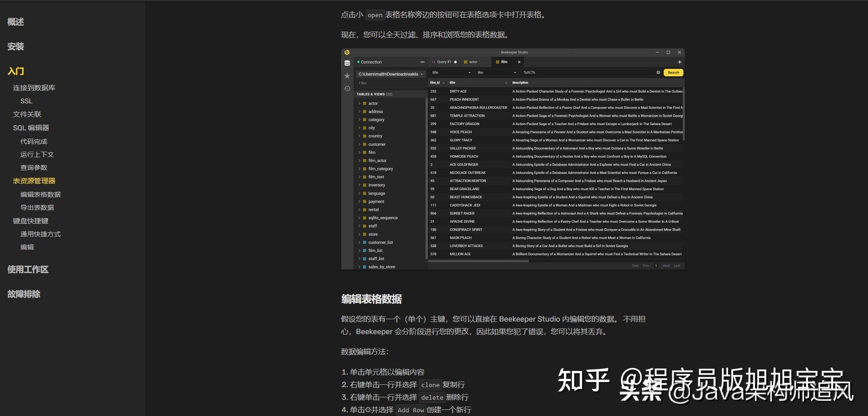The width and height of the screenshot is (868, 416).
Task: Click the yellow Search button
Action: [x=673, y=73]
